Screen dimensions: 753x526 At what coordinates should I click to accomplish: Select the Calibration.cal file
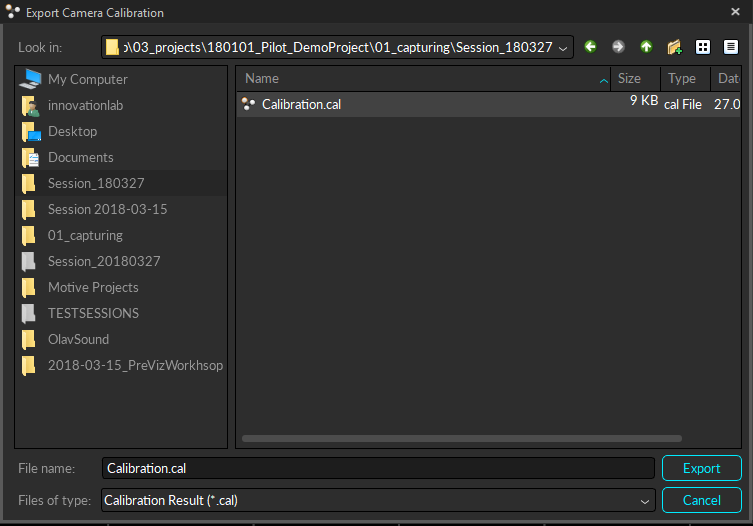click(301, 104)
